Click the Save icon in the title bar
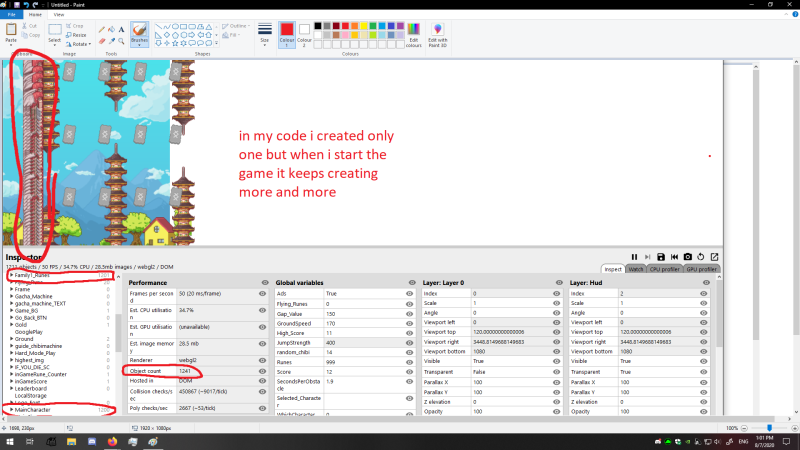Screen dimensions: 800x450 pos(16,5)
